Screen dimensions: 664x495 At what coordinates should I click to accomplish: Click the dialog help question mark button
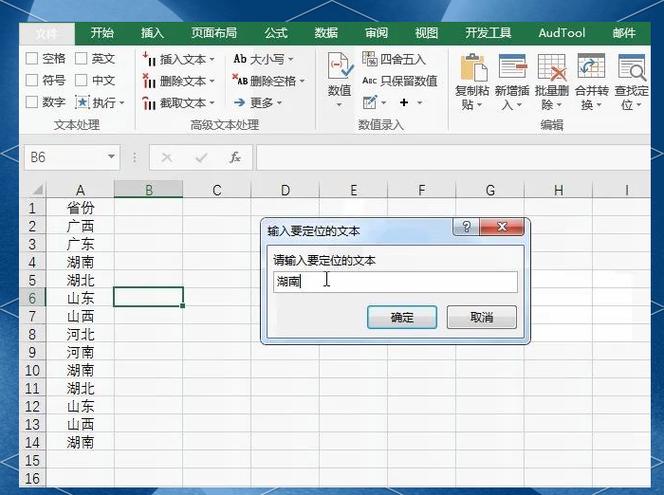466,227
